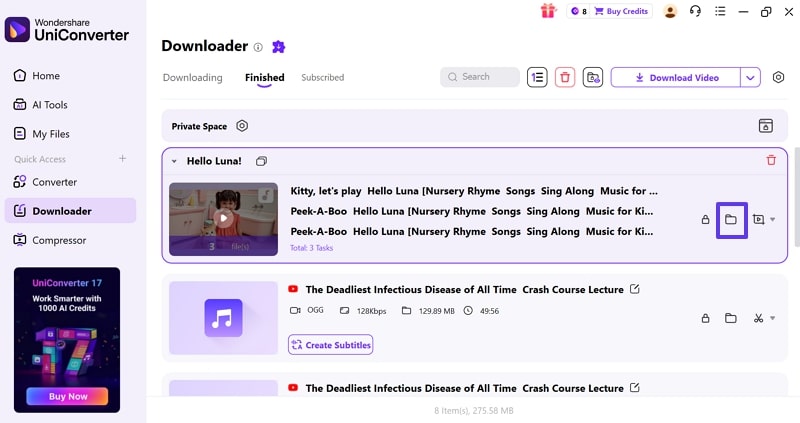Open downloader settings hexagon icon
Screen dimensions: 800x423
778,77
